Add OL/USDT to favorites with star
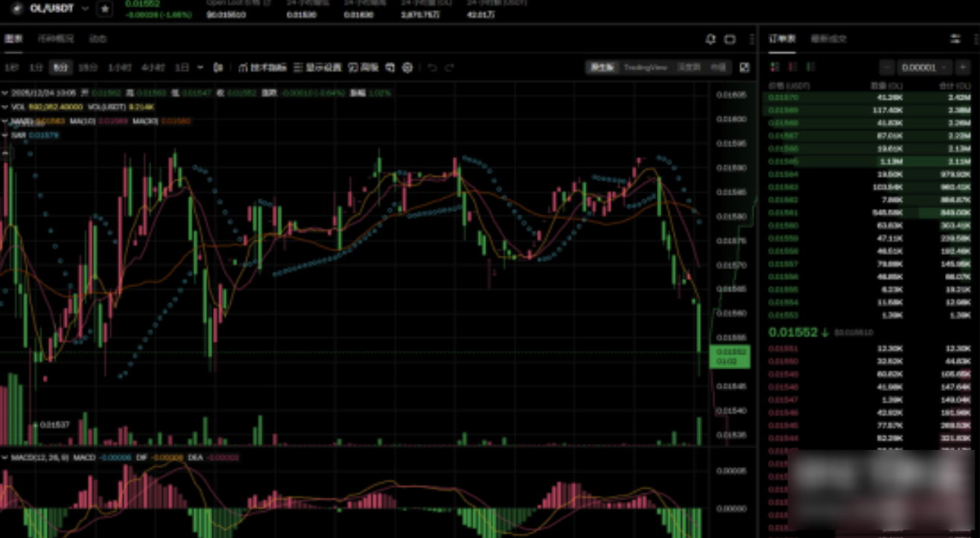Image resolution: width=980 pixels, height=538 pixels. pos(105,8)
